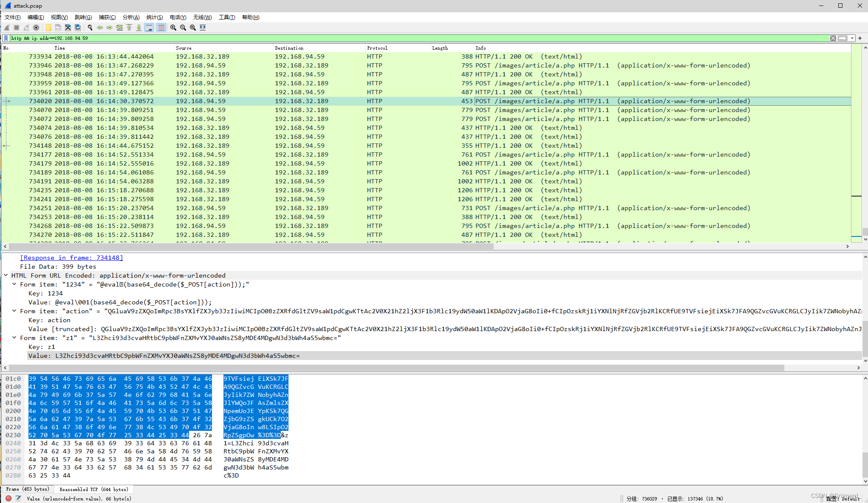Sort by the Time column header
868x503 pixels.
113,48
